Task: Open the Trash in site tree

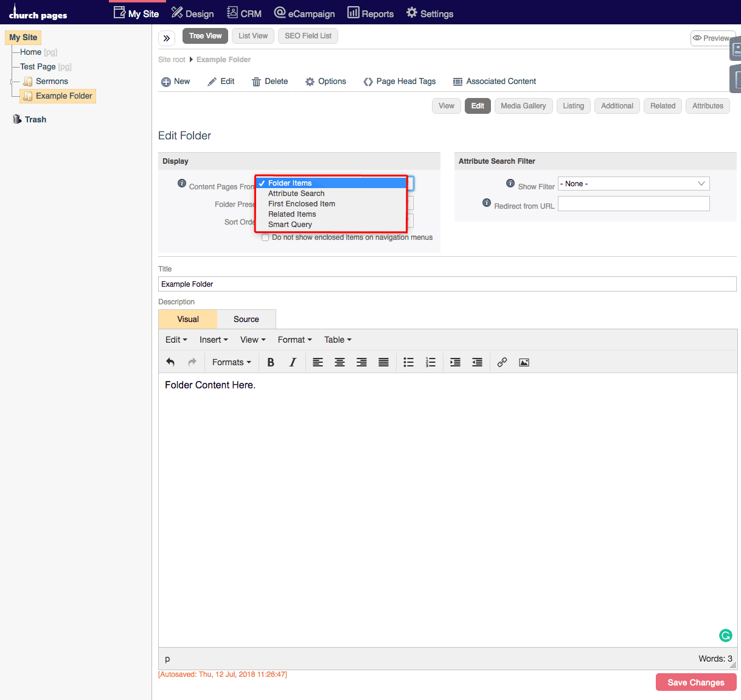Action: point(30,119)
